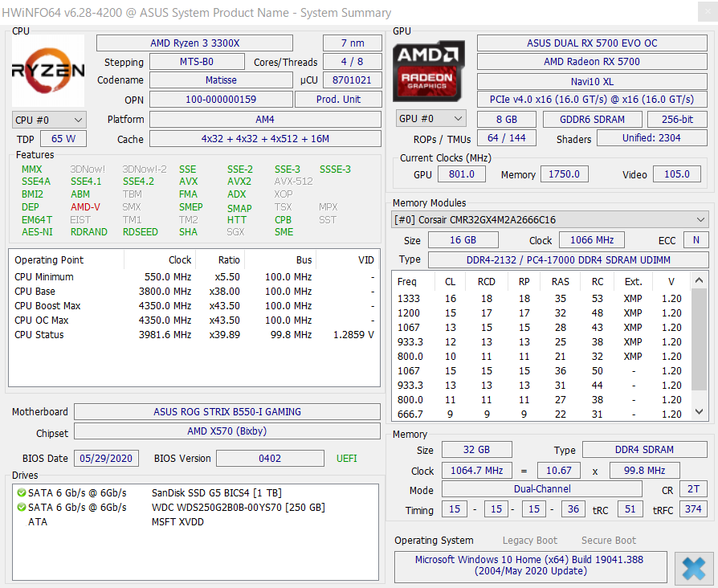This screenshot has width=718, height=588.
Task: Click the 7 nm process field
Action: pyautogui.click(x=352, y=43)
